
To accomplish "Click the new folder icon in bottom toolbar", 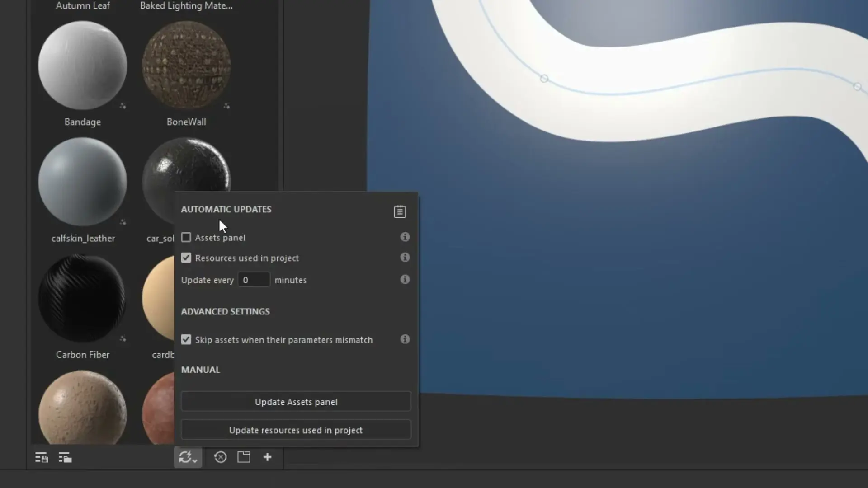I will (244, 457).
